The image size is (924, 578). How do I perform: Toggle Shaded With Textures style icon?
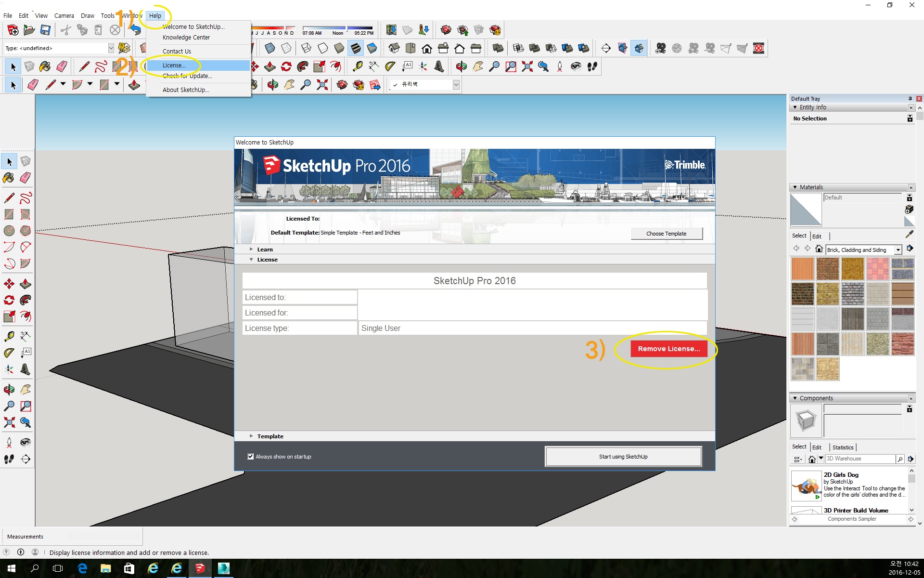356,48
